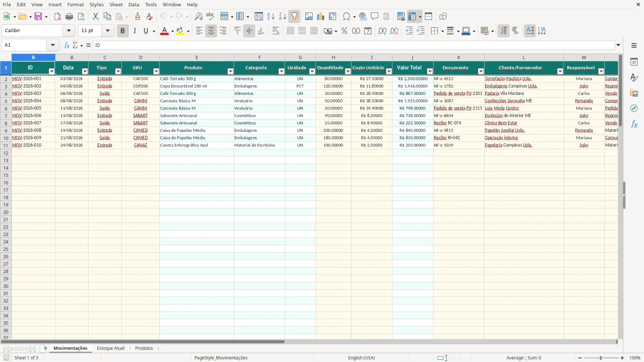Toggle Italic formatting
Screen dimensions: 644x362
(x=134, y=31)
